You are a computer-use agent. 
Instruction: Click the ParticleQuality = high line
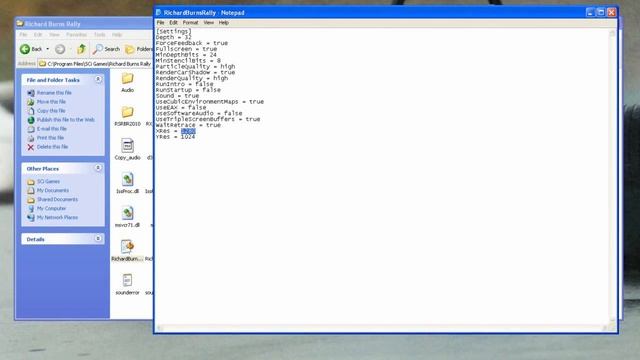point(196,66)
